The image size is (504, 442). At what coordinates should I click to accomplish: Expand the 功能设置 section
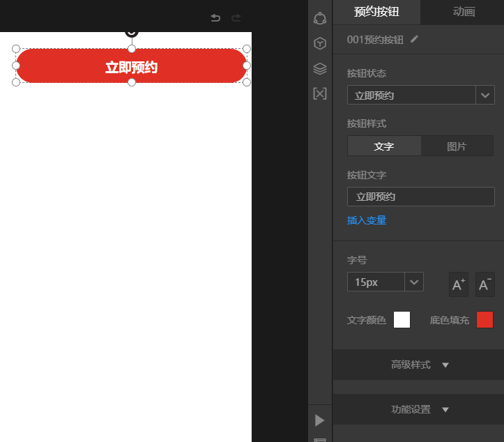[x=418, y=409]
